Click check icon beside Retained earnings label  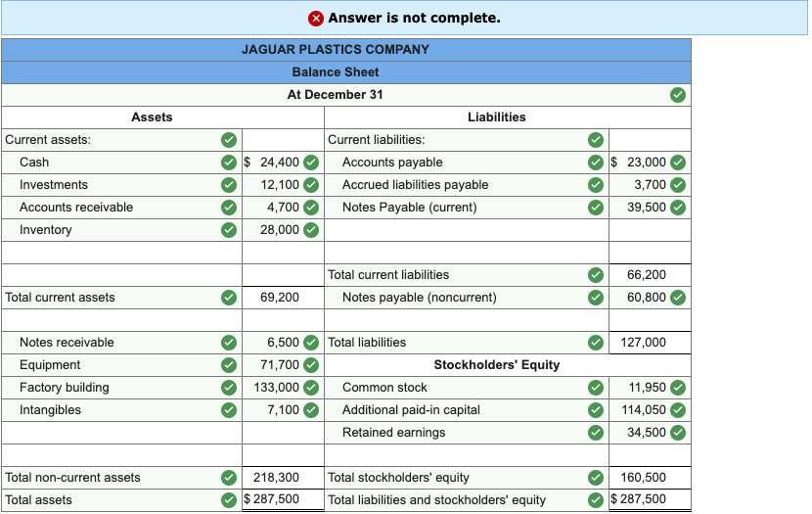[x=596, y=432]
